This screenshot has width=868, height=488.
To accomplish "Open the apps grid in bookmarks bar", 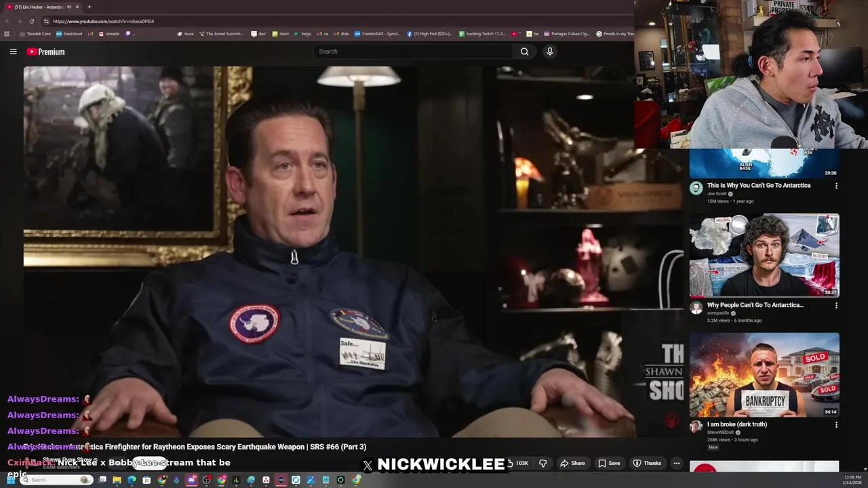I will pos(7,34).
